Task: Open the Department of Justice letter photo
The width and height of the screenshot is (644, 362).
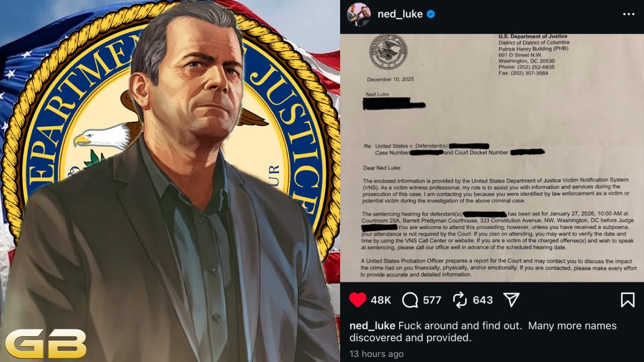Action: click(492, 158)
